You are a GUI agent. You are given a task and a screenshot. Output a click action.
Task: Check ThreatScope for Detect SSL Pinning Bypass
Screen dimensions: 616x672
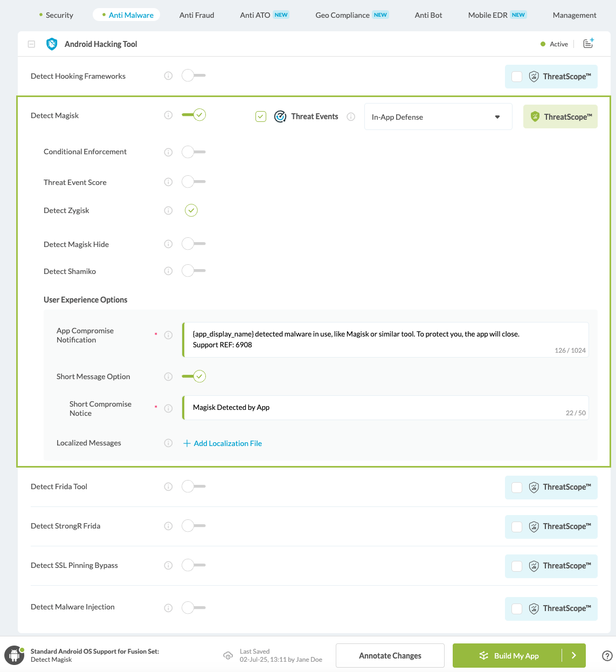(517, 566)
